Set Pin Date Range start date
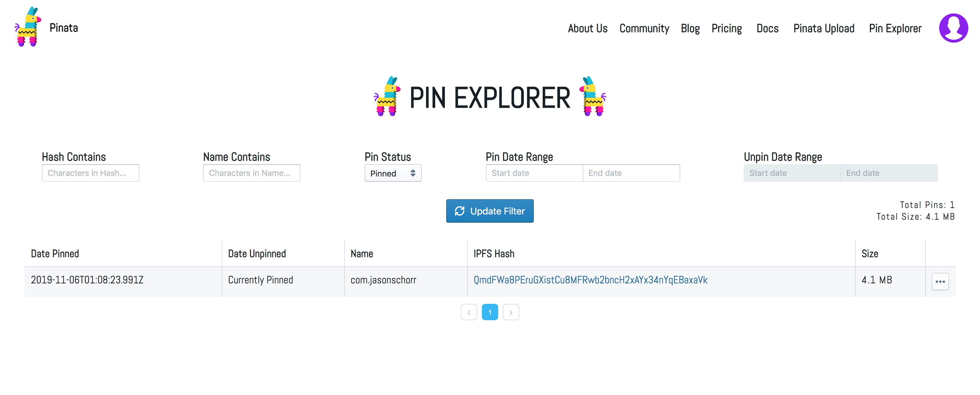This screenshot has height=395, width=980. click(534, 173)
